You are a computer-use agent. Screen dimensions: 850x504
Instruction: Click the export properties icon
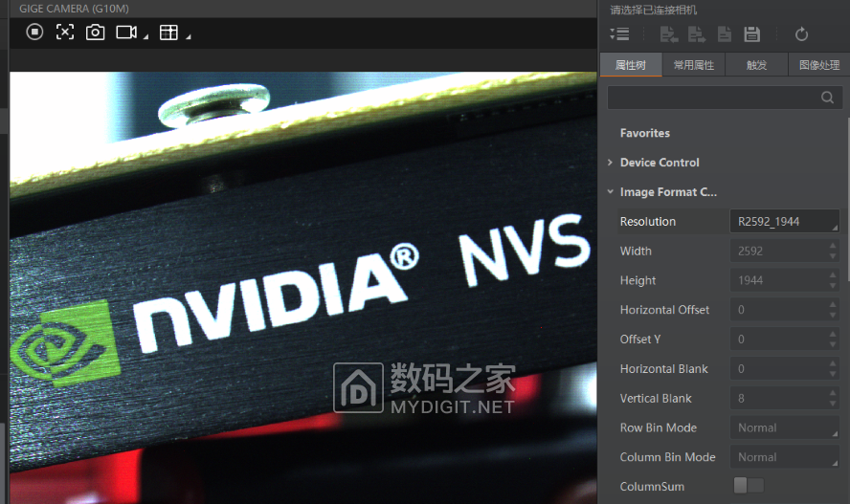coord(697,34)
